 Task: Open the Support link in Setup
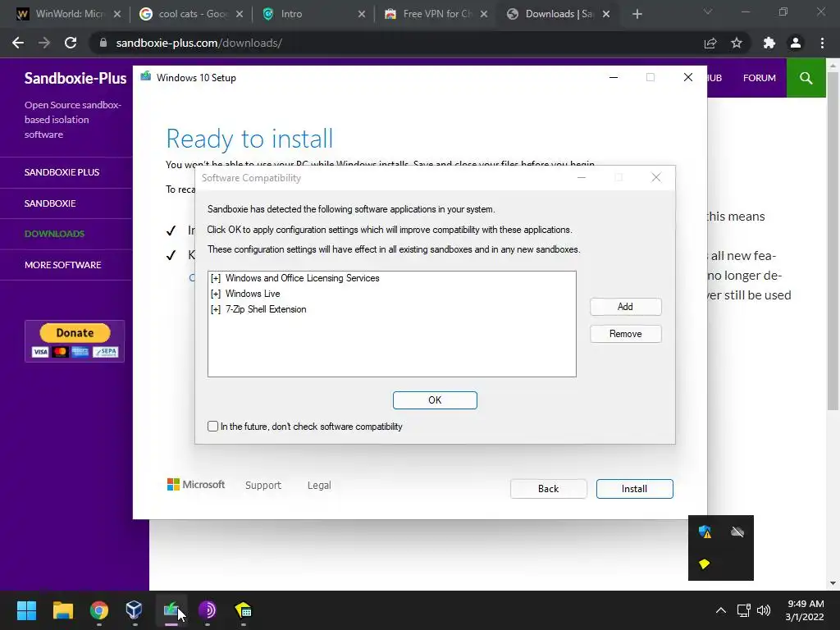pos(263,485)
